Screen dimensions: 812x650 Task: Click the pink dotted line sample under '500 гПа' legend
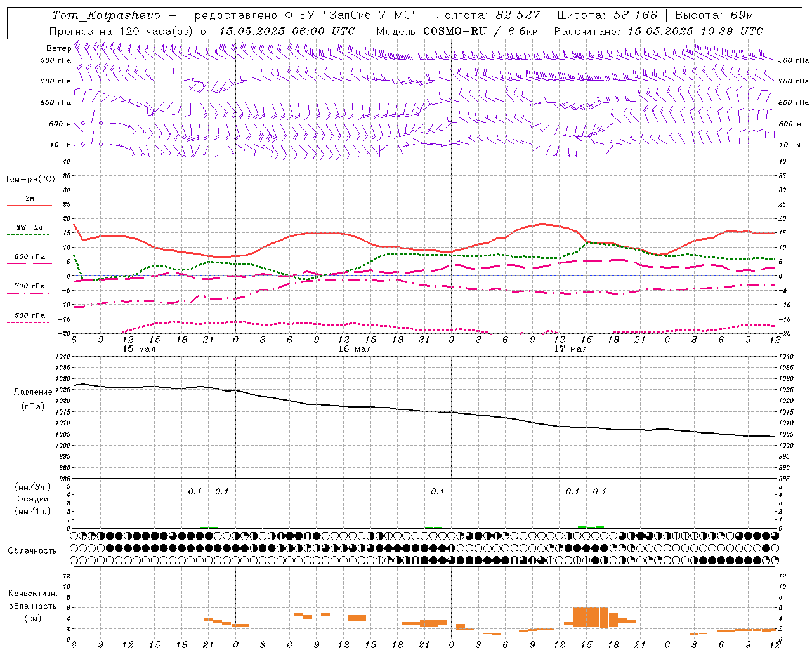(x=28, y=322)
